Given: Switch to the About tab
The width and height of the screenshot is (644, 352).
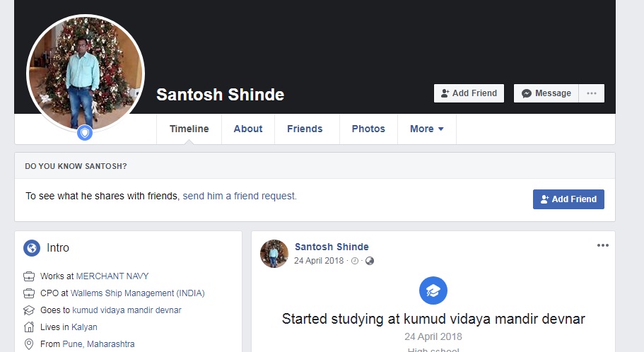Looking at the screenshot, I should point(248,129).
